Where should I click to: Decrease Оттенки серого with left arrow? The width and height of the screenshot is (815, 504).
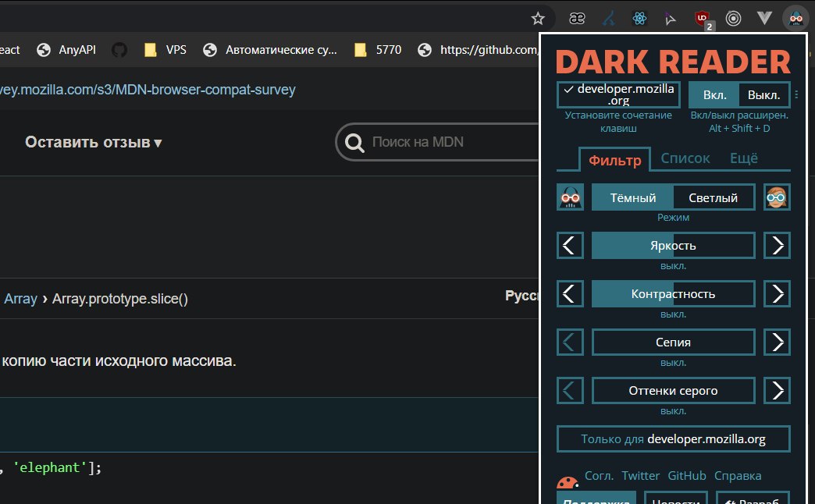(x=570, y=390)
